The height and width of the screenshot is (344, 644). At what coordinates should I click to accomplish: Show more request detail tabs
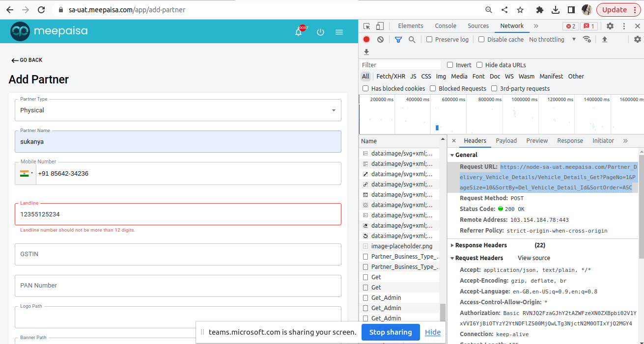pyautogui.click(x=625, y=141)
